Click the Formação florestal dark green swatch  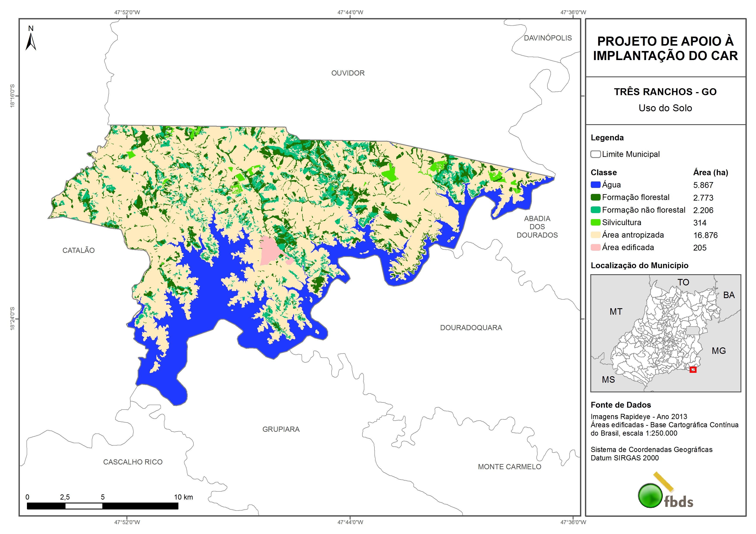point(595,197)
